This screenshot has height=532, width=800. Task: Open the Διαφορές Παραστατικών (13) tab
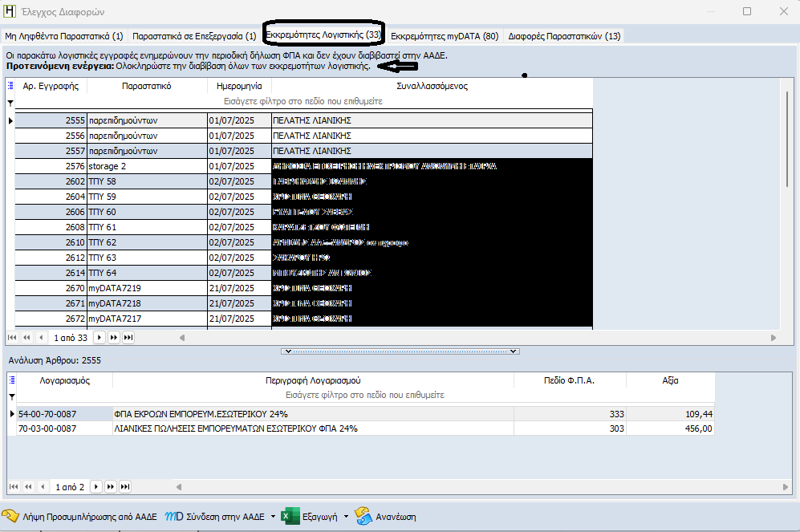coord(563,36)
